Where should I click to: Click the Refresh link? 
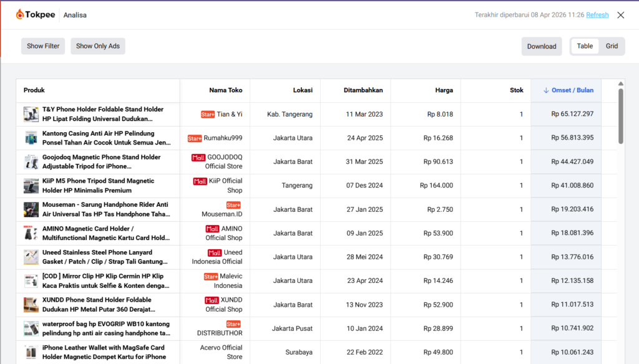(x=597, y=15)
